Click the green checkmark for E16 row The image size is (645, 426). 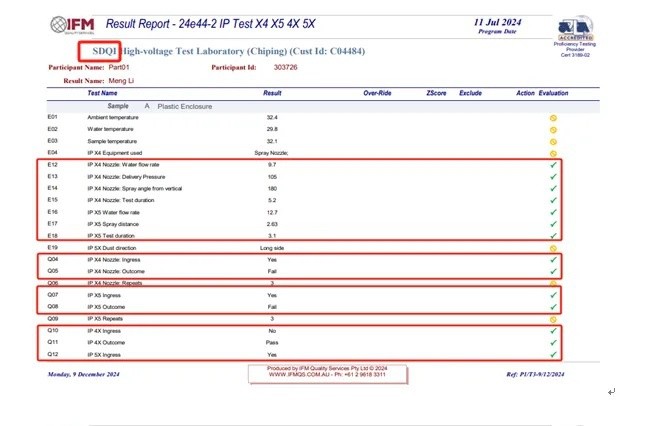click(553, 212)
